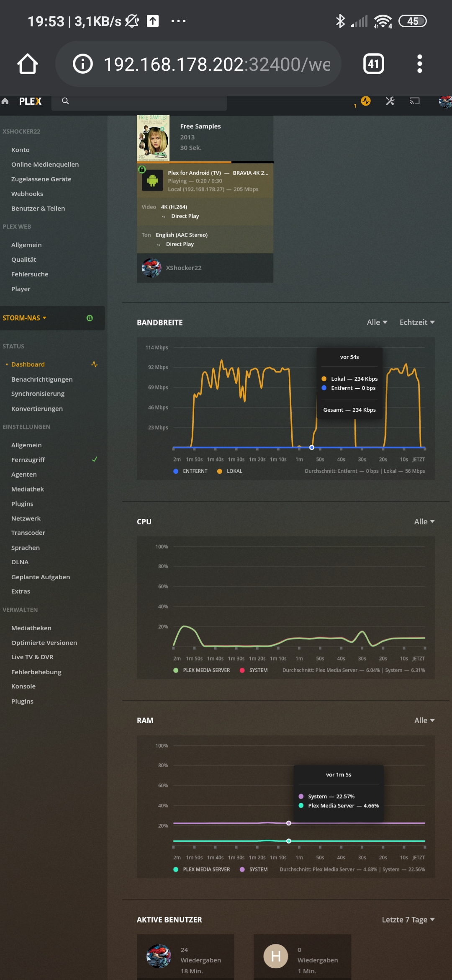This screenshot has height=980, width=452.
Task: Open Fernzugriff settings
Action: click(28, 459)
